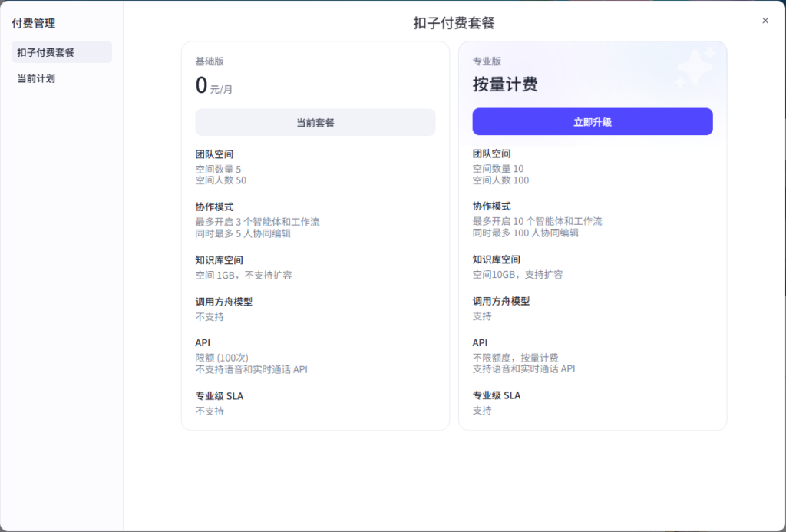This screenshot has height=532, width=786.
Task: Click the 协作模式 heading in basic plan
Action: [x=214, y=207]
